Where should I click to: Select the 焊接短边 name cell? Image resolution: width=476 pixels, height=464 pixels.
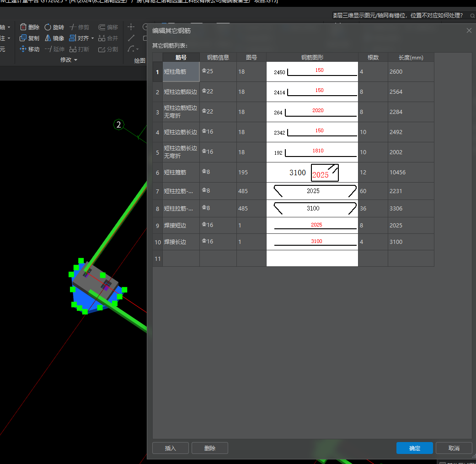[181, 226]
